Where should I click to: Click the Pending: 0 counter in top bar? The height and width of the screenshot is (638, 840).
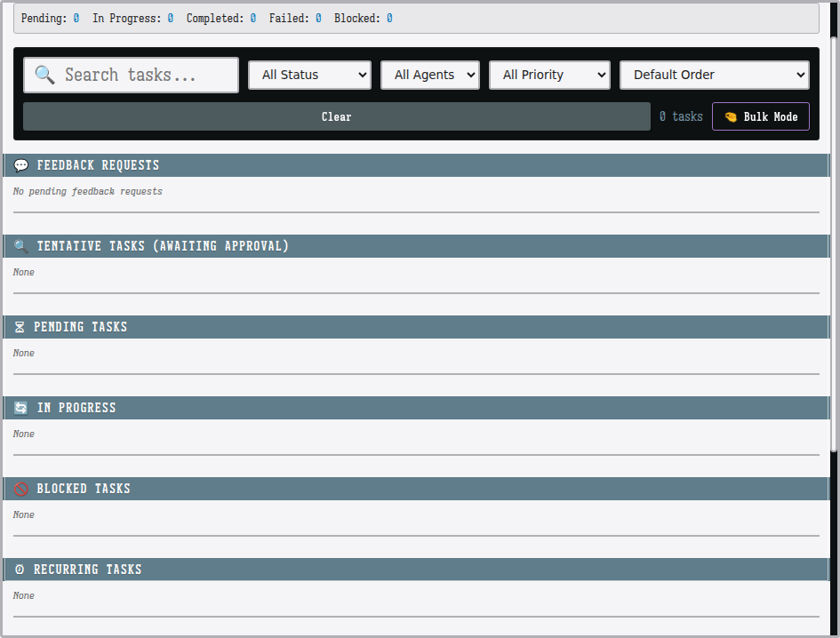point(50,18)
